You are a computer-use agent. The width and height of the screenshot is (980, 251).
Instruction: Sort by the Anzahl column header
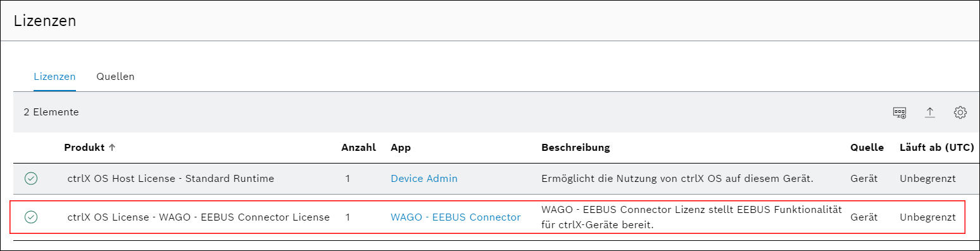pos(358,147)
